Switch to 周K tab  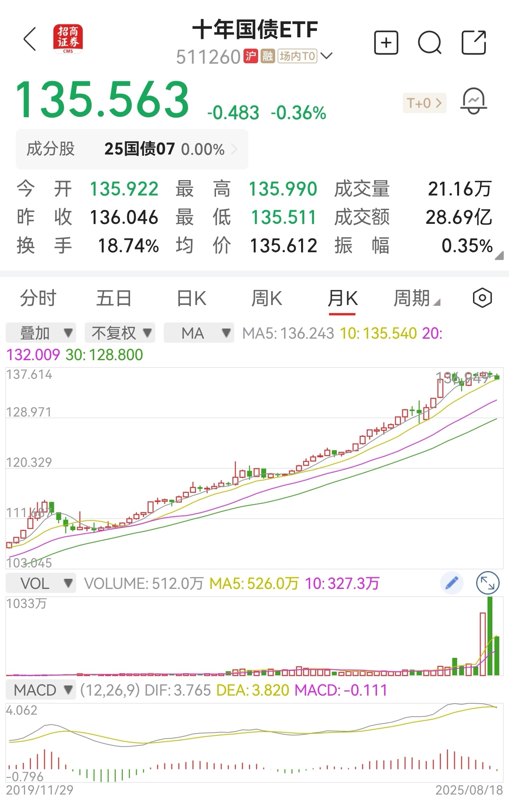(266, 299)
